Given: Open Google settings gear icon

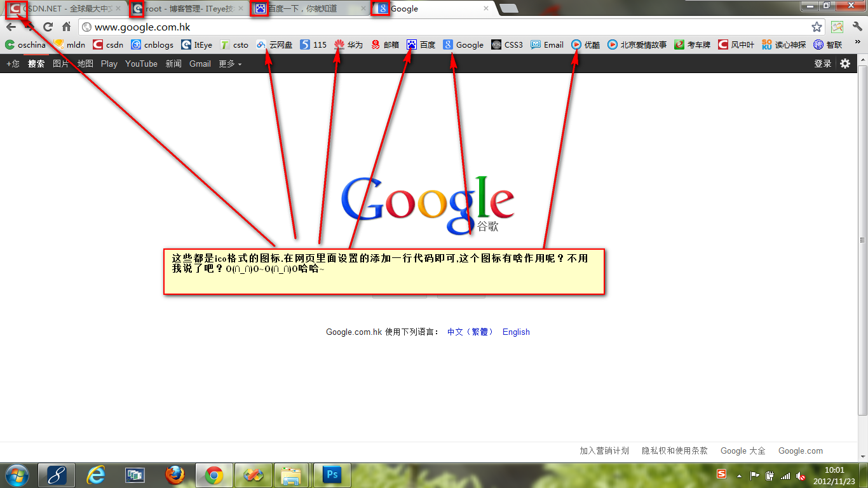Looking at the screenshot, I should click(x=845, y=64).
